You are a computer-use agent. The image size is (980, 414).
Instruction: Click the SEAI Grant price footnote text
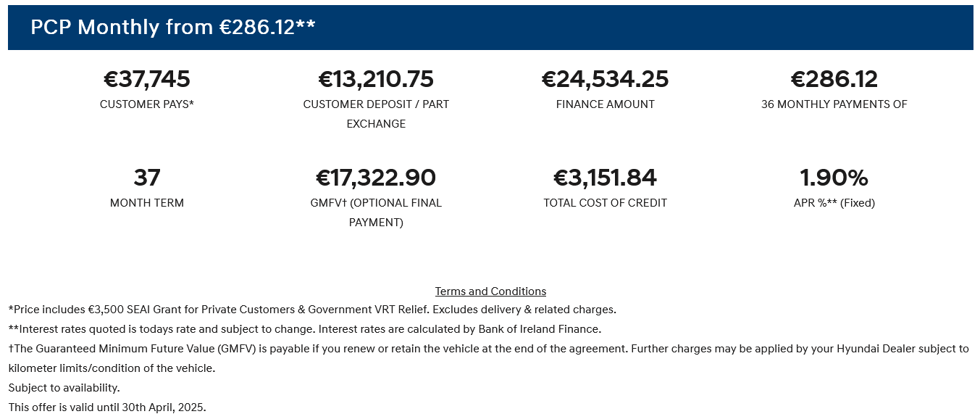point(312,310)
